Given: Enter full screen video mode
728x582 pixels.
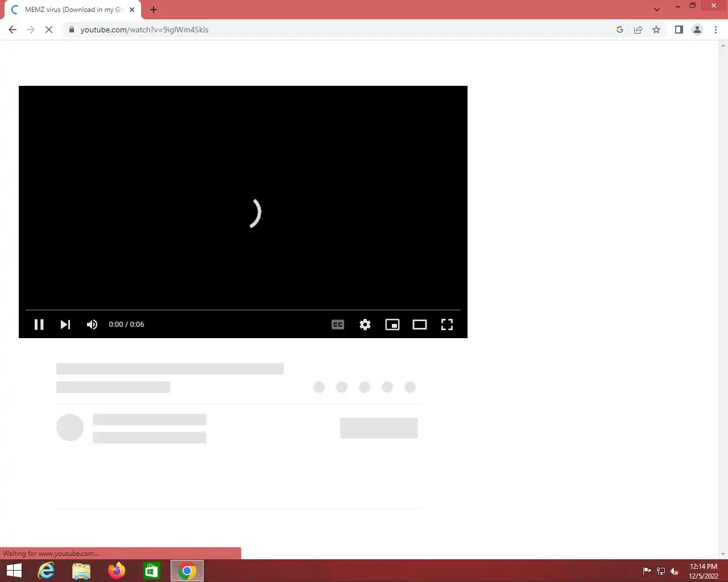Looking at the screenshot, I should pos(447,325).
